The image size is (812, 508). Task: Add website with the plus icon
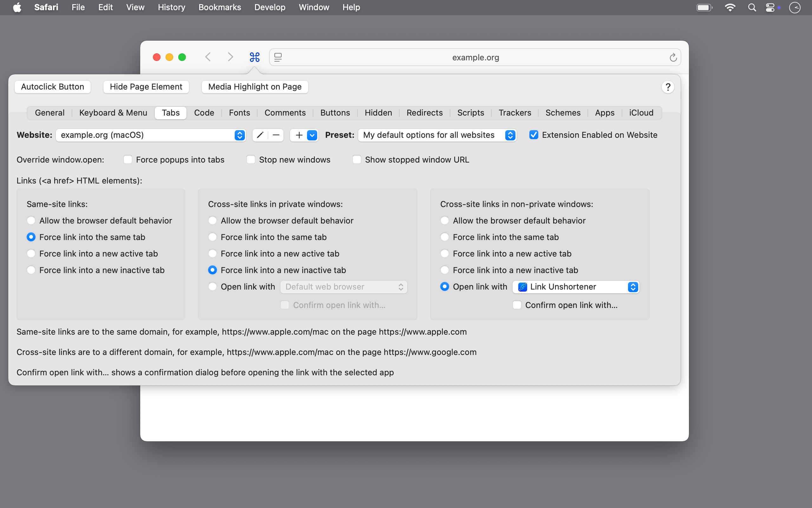pos(299,135)
